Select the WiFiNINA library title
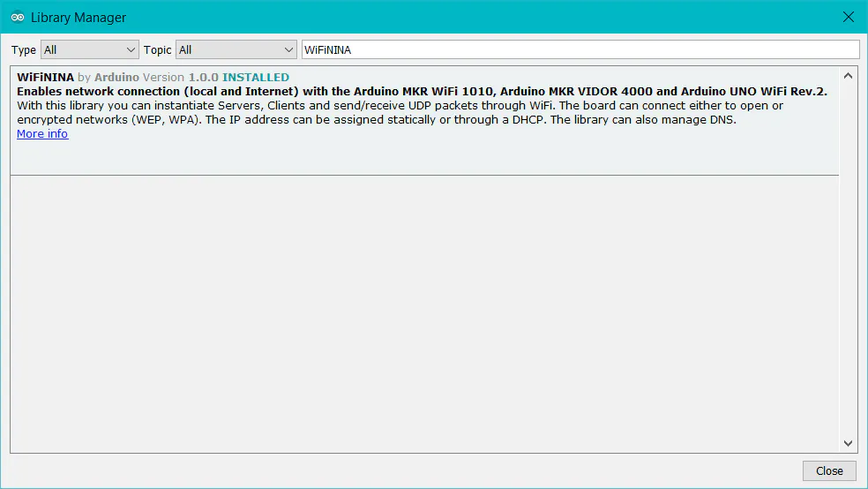The image size is (868, 489). click(x=45, y=78)
